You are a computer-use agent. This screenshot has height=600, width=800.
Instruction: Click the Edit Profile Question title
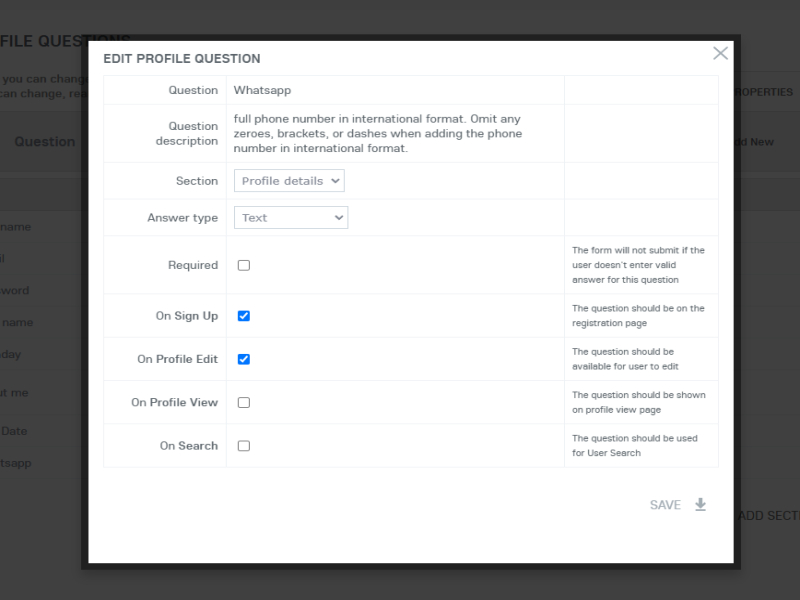pos(182,59)
